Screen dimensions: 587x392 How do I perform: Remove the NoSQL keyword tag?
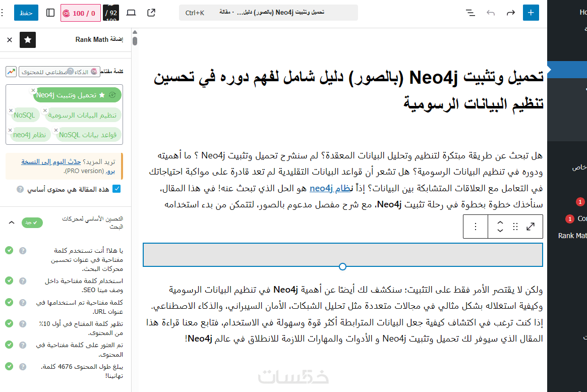pyautogui.click(x=11, y=110)
